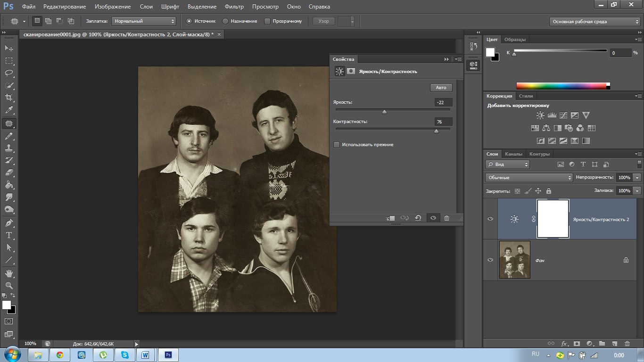Open the Заплатка mode dropdown
Image resolution: width=644 pixels, height=362 pixels.
point(143,21)
